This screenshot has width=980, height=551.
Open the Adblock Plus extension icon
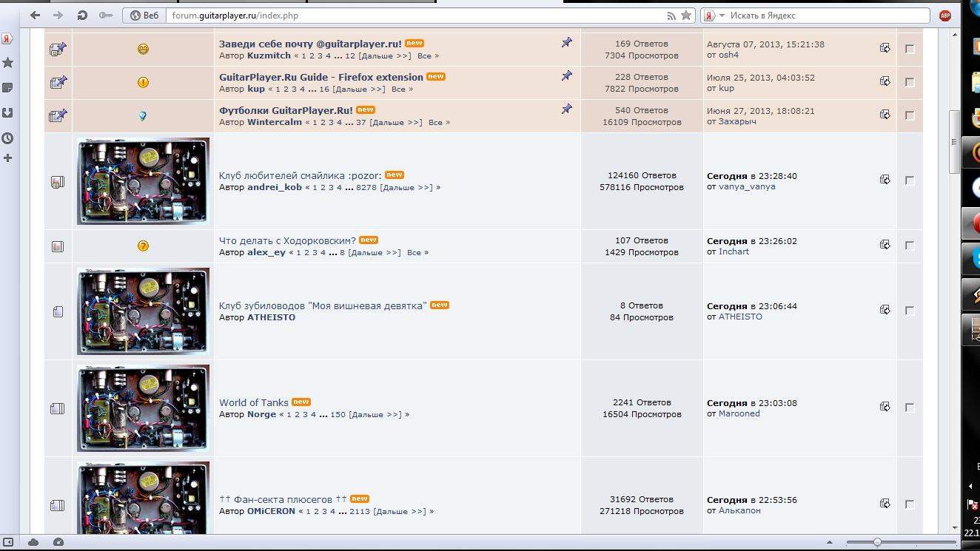coord(945,15)
